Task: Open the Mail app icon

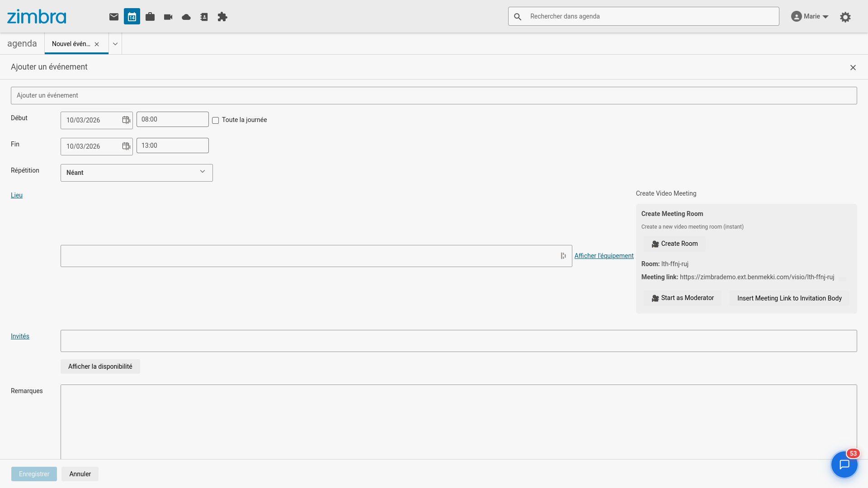Action: [x=114, y=17]
